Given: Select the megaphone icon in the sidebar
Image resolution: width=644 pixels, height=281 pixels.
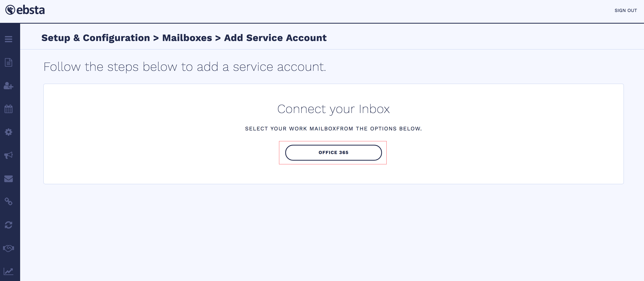Looking at the screenshot, I should pos(9,155).
